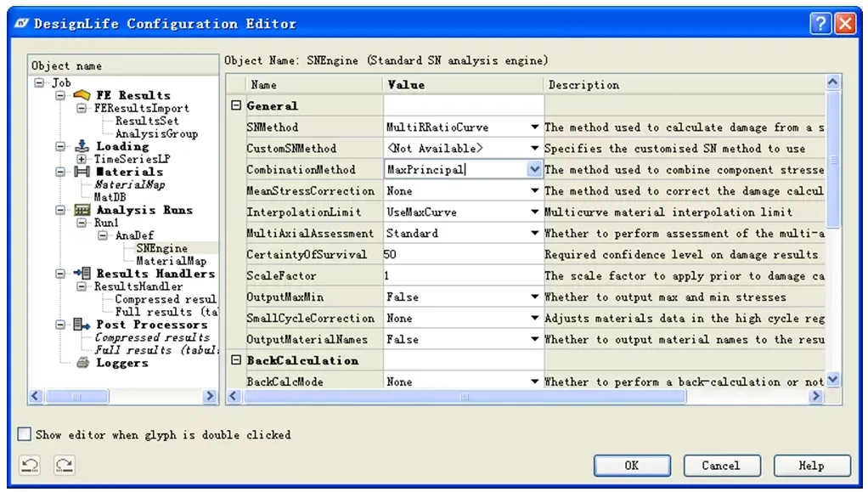Select the ResultsSet tree item
Screen dimensions: 868x492
coord(147,121)
